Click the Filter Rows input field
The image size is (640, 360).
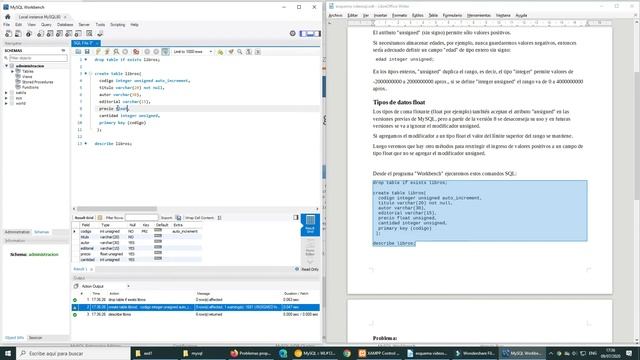tap(141, 218)
